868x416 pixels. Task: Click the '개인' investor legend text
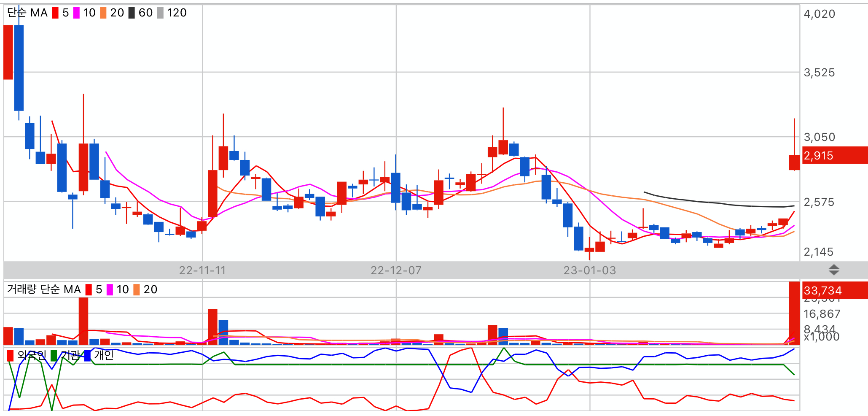click(104, 355)
